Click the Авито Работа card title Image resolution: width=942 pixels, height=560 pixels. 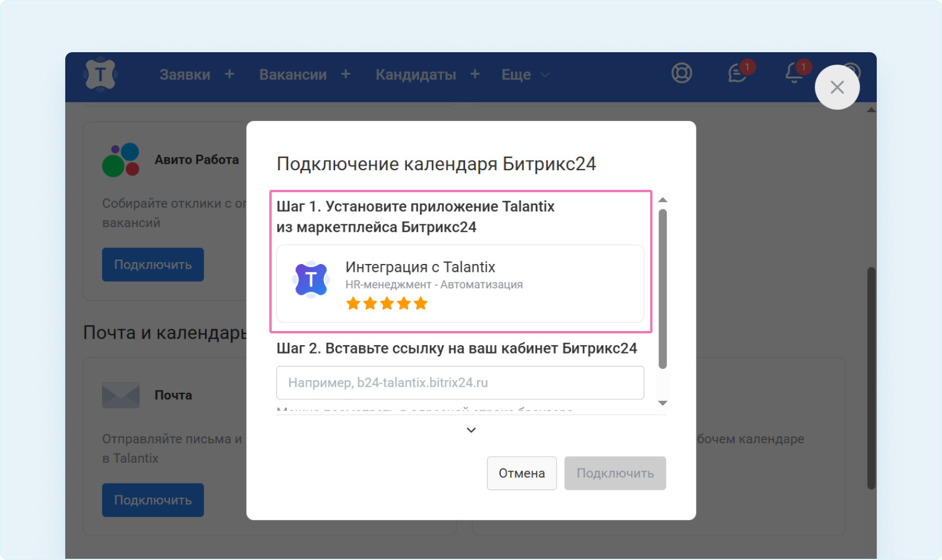197,160
